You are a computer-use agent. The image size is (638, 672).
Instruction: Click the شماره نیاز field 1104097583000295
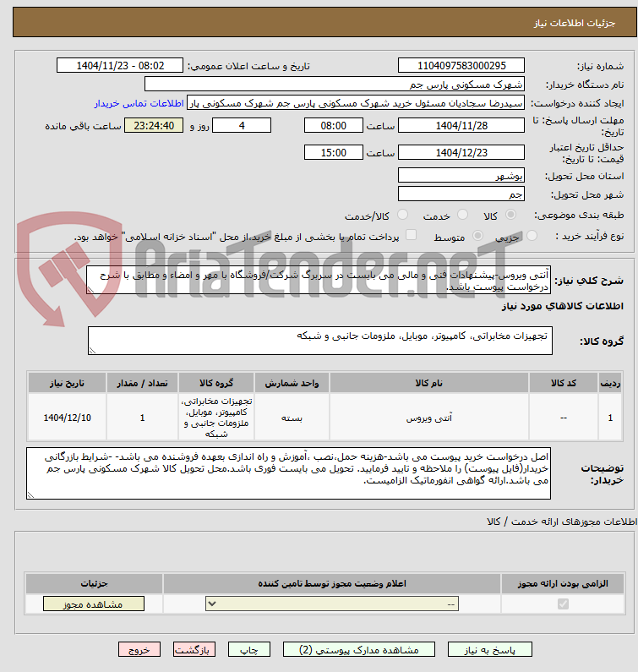pos(461,66)
